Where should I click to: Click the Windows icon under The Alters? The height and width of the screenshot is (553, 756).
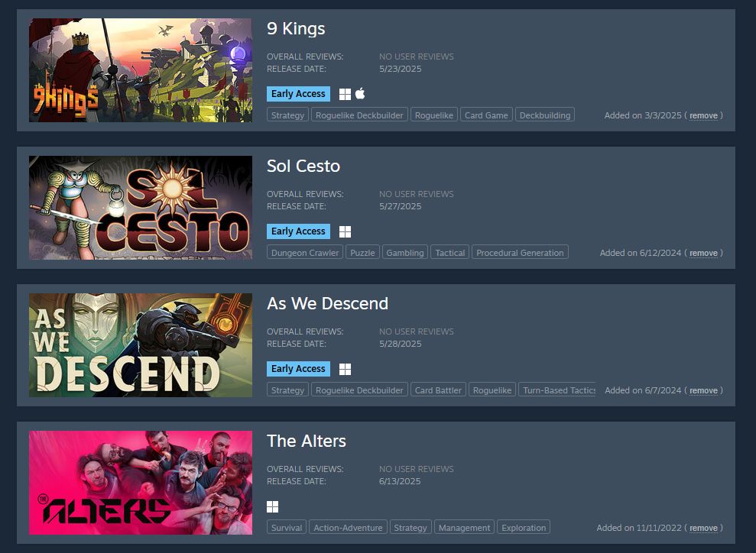(x=272, y=506)
